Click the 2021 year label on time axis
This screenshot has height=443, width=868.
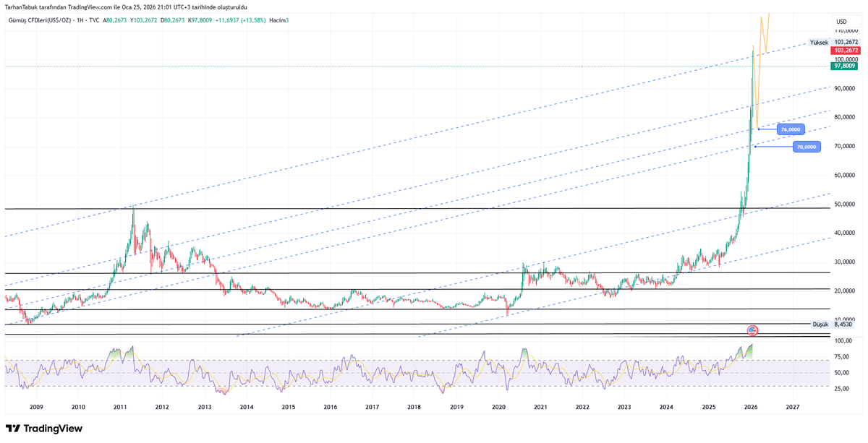coord(540,407)
